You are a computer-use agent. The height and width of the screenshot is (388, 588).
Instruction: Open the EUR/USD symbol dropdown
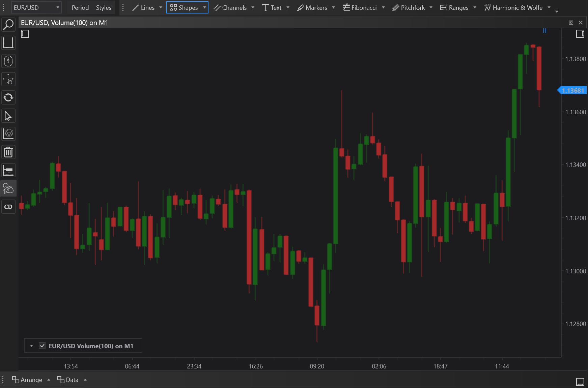(36, 7)
